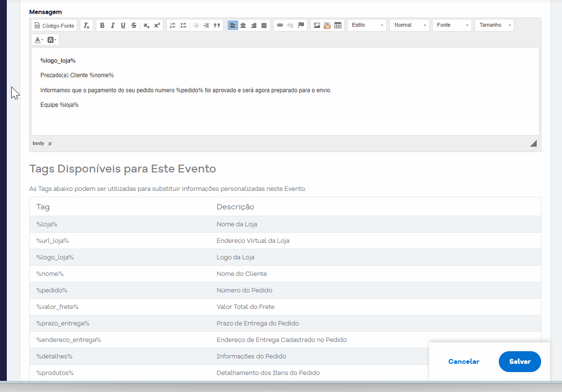562x392 pixels.
Task: Insert a table in the editor
Action: (338, 25)
